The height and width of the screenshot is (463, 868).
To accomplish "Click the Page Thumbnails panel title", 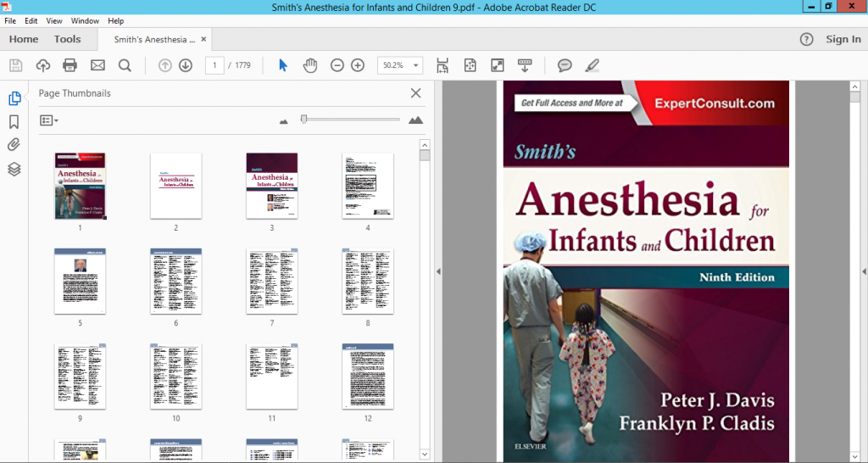I will pos(75,93).
